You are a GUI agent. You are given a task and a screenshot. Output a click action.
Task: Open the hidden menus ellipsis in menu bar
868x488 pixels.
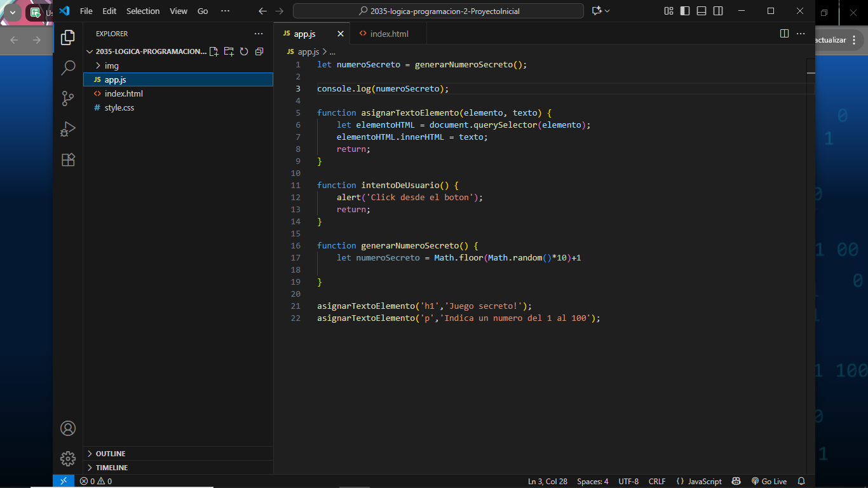(x=225, y=11)
